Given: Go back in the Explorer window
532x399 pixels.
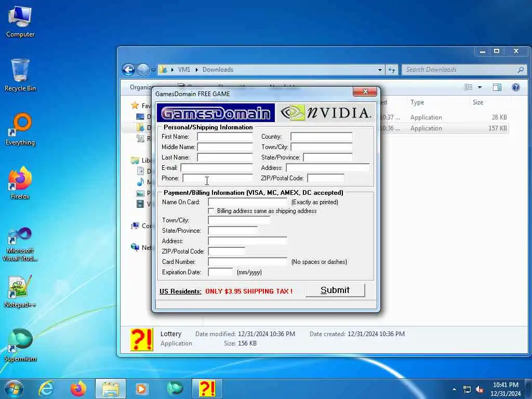Looking at the screenshot, I should click(129, 70).
